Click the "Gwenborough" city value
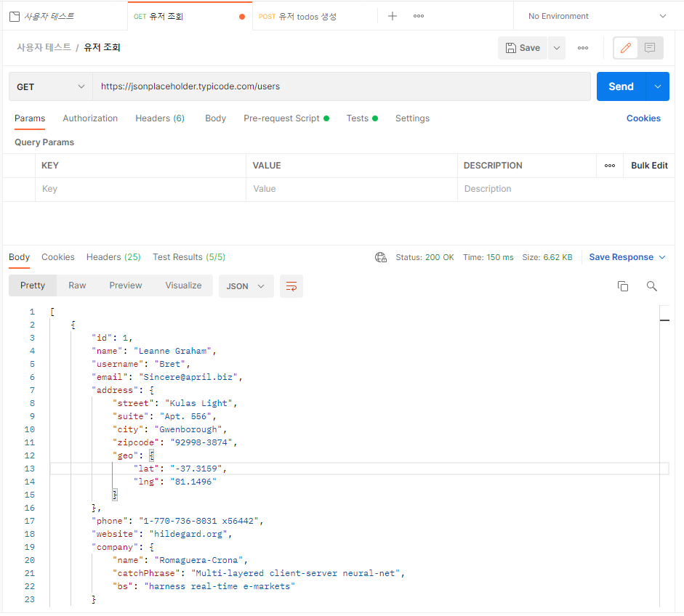 pyautogui.click(x=188, y=430)
